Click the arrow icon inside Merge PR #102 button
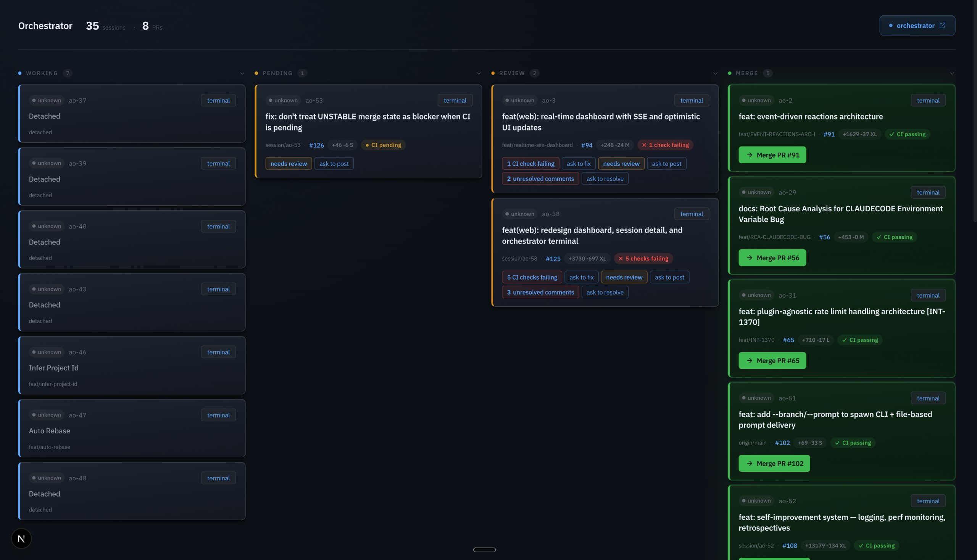977x560 pixels. click(750, 463)
